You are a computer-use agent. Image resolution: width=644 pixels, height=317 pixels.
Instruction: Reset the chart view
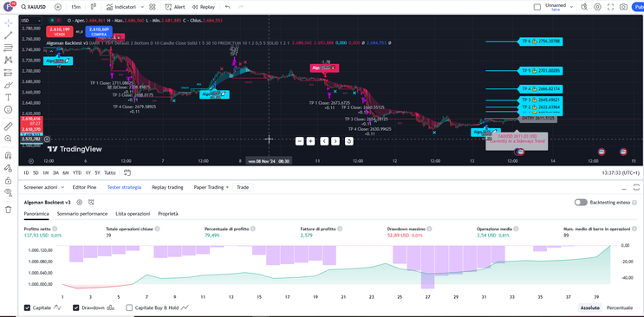pos(348,141)
